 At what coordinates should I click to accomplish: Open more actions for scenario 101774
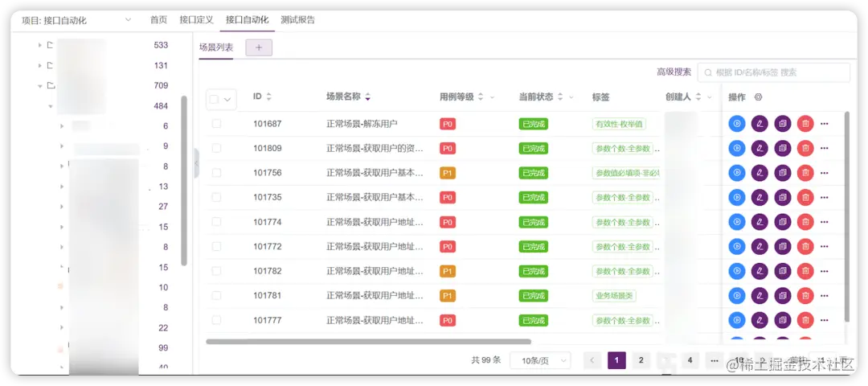tap(825, 222)
